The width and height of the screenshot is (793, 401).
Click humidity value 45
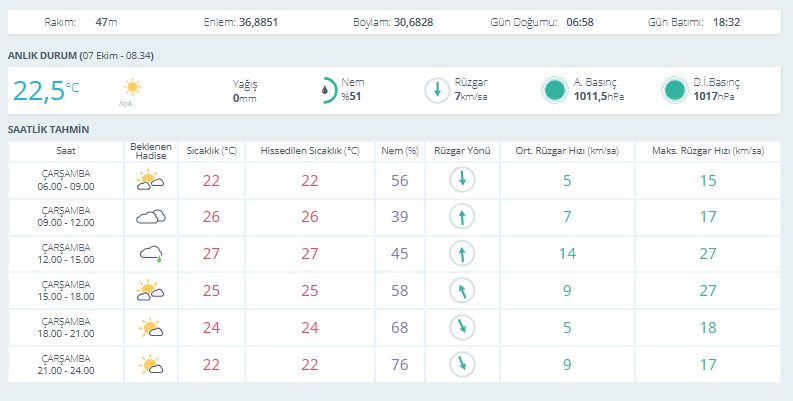(x=400, y=254)
